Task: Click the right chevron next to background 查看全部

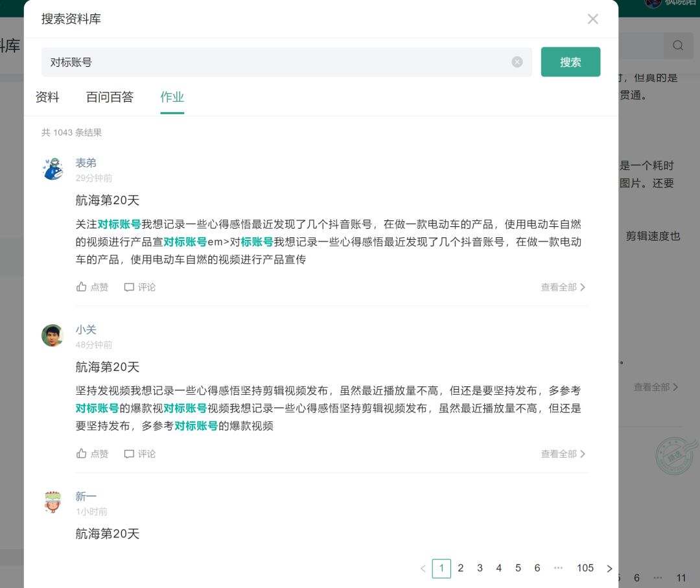Action: 676,387
